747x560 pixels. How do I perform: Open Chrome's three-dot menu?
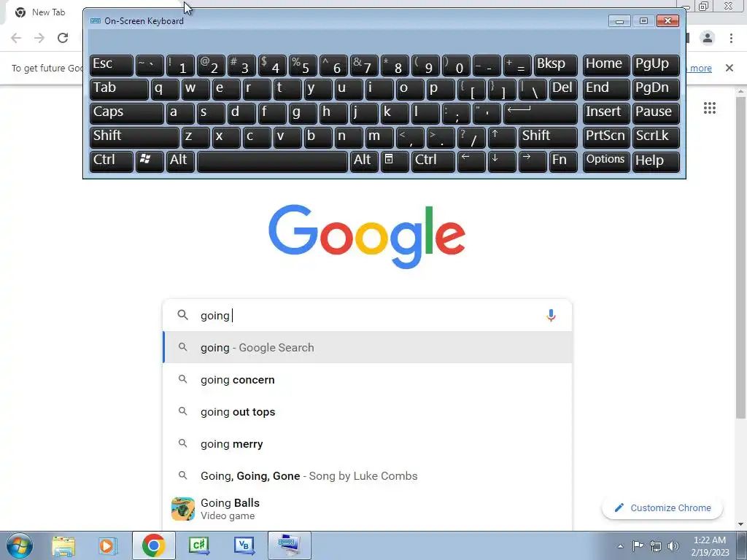click(731, 38)
